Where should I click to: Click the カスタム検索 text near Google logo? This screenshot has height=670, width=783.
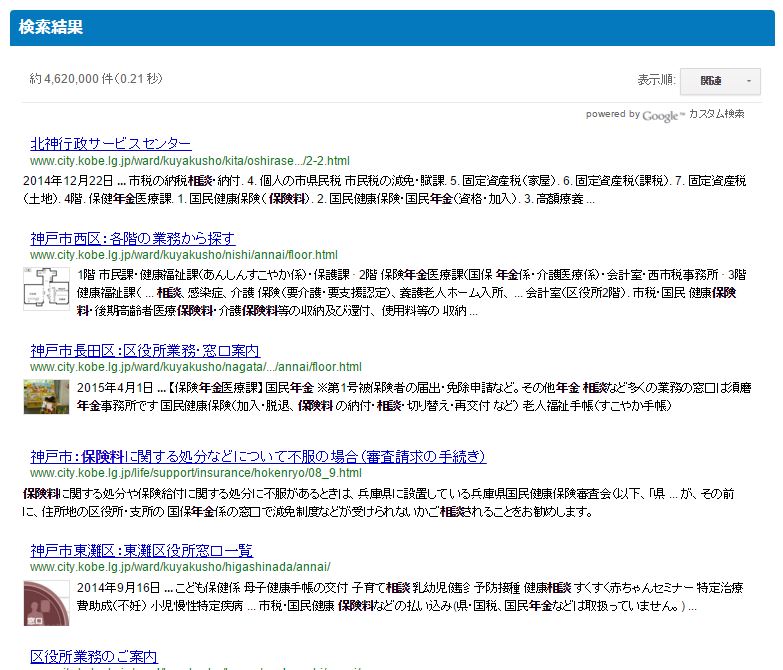pos(716,114)
